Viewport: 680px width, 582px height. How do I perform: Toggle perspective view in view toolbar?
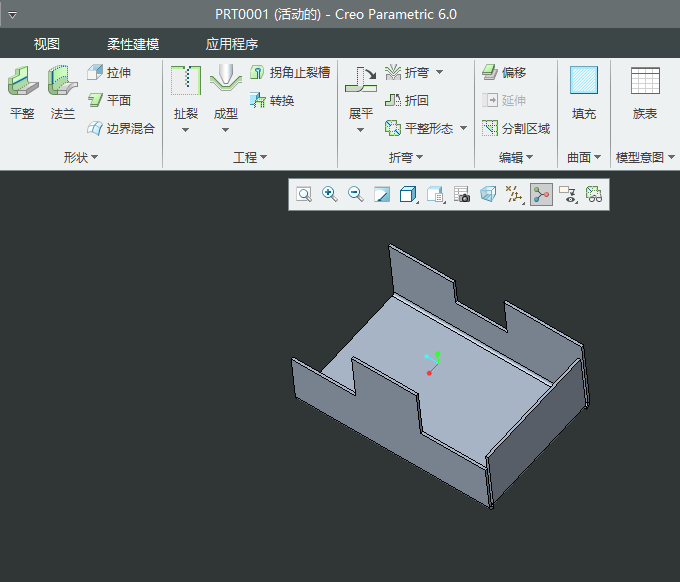click(x=487, y=195)
